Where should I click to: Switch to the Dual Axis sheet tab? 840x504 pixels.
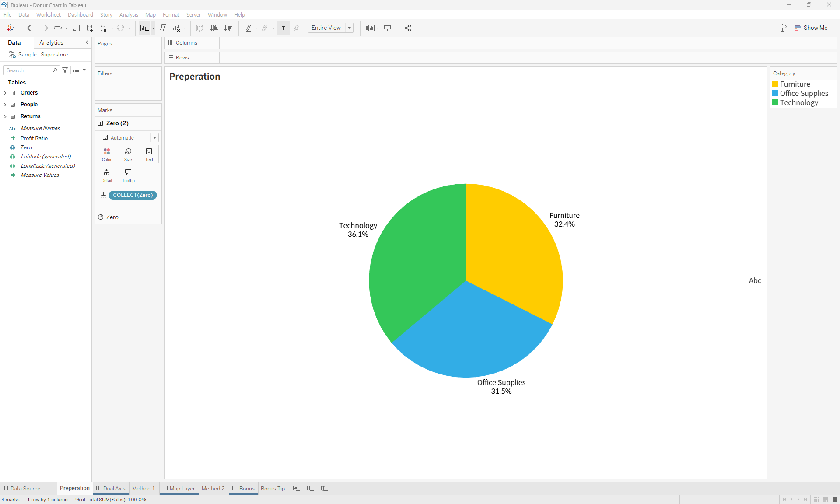(x=111, y=488)
